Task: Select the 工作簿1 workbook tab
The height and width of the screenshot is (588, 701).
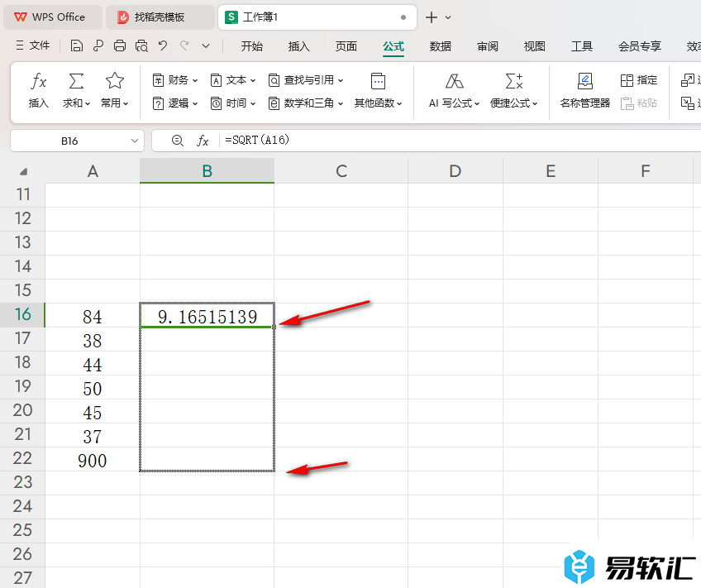Action: point(317,17)
